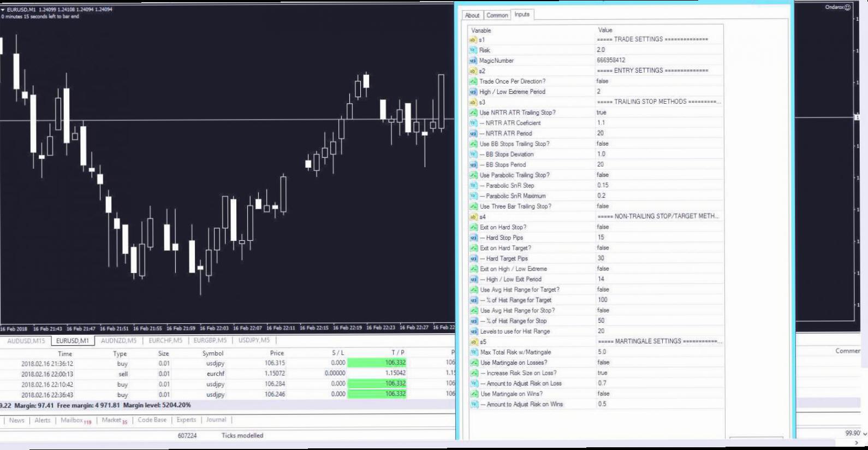Viewport: 868px width, 450px height.
Task: Open the Code Base terminal tab
Action: coord(152,420)
